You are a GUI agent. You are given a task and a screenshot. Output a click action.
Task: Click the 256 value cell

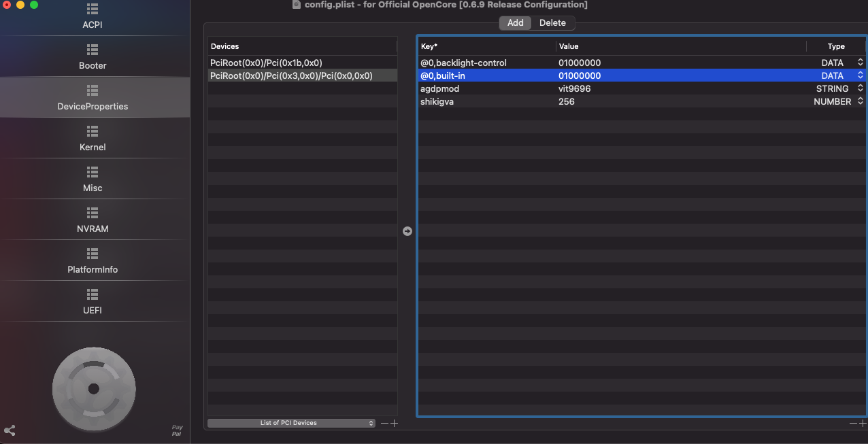point(567,101)
